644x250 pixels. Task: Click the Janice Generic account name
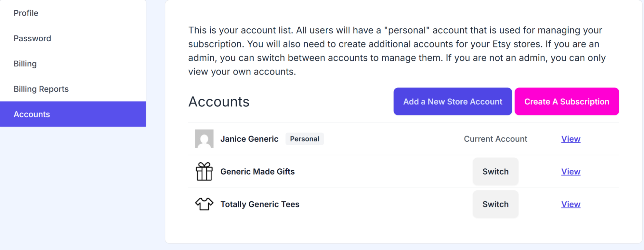click(x=249, y=139)
